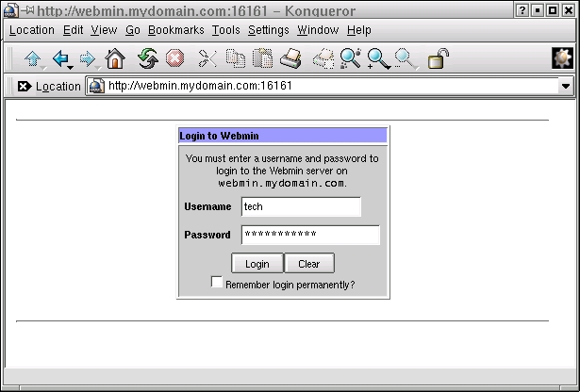Go to the Home page icon
The height and width of the screenshot is (392, 580).
(115, 59)
